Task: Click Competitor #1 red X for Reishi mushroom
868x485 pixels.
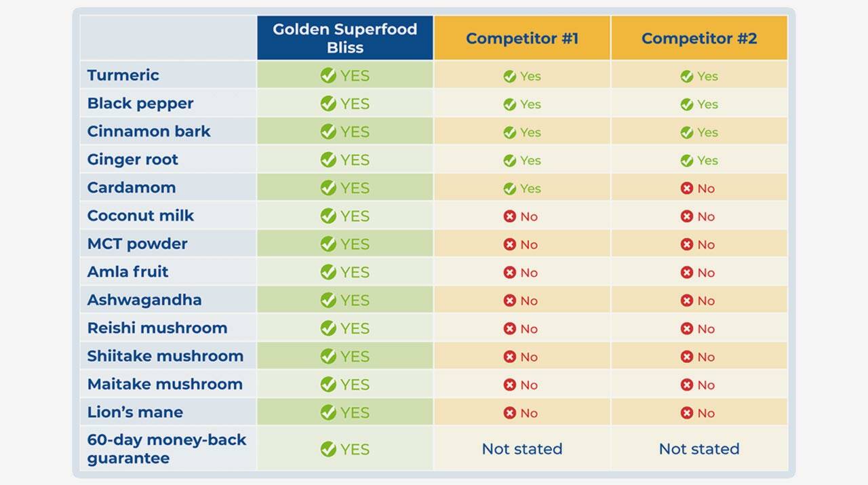Action: coord(510,329)
